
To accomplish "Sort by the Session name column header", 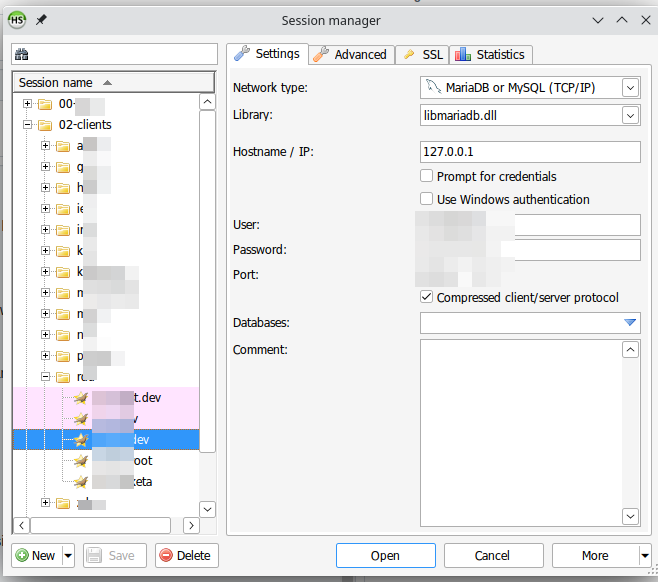I will click(x=114, y=82).
